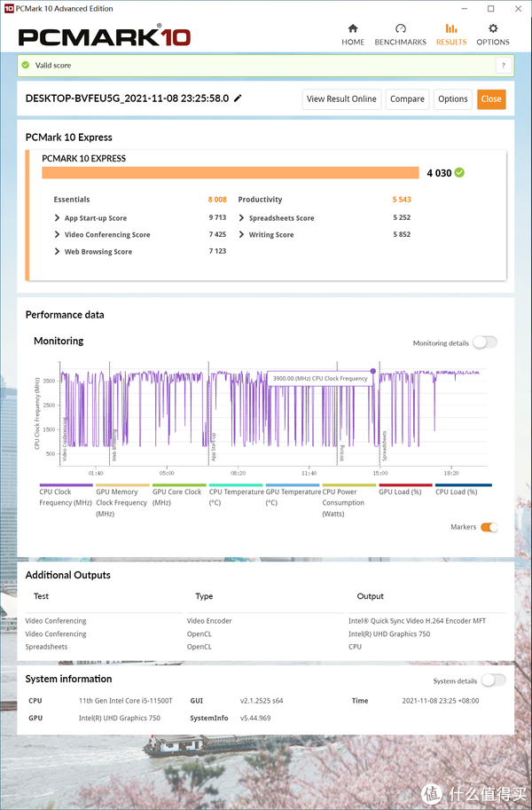This screenshot has height=810, width=532.
Task: Click the Compare button
Action: tap(407, 99)
